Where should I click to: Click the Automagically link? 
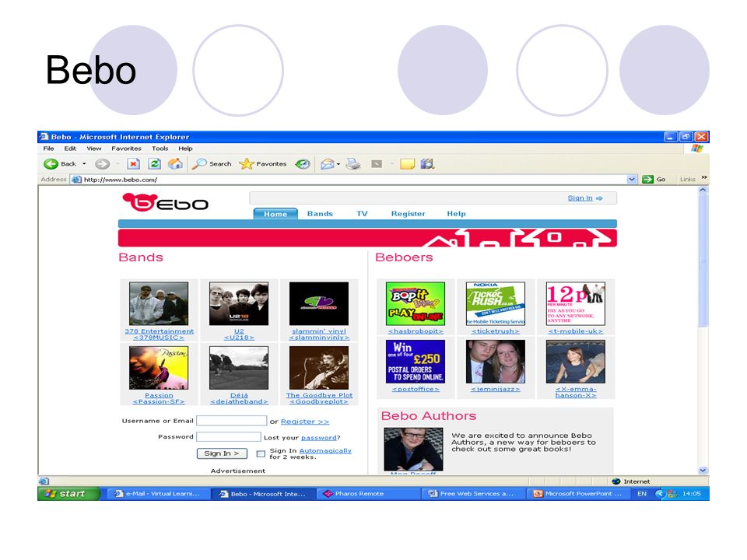(x=325, y=450)
